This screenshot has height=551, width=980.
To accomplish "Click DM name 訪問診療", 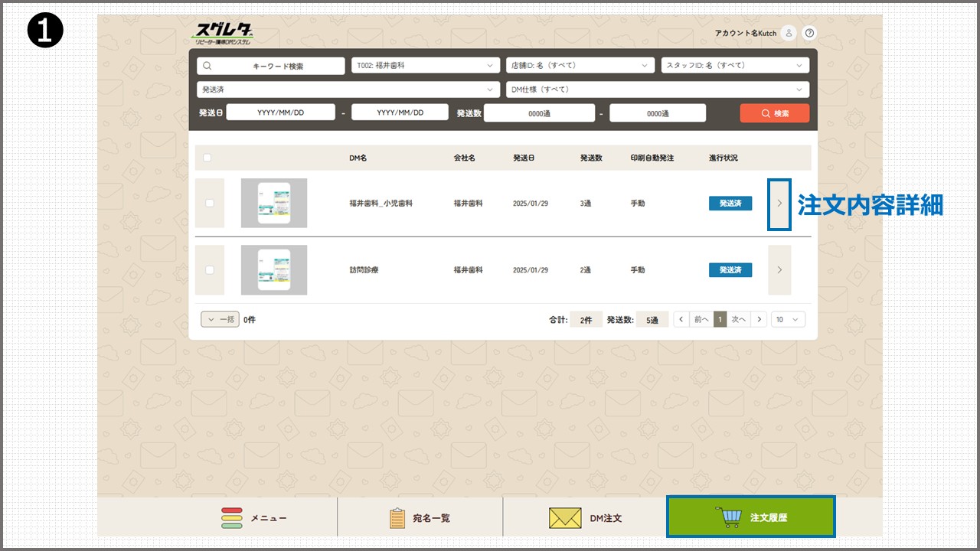I will [364, 269].
